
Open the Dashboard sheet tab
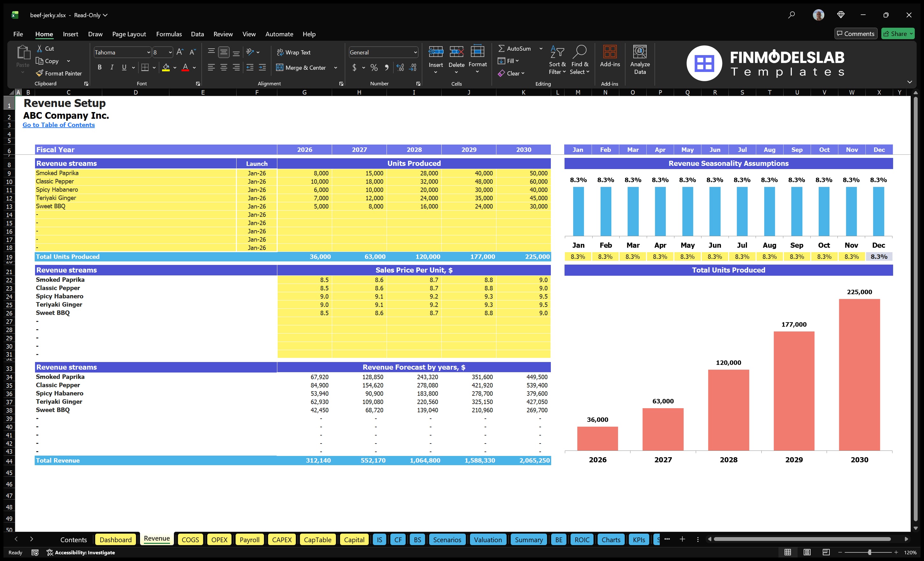tap(116, 539)
